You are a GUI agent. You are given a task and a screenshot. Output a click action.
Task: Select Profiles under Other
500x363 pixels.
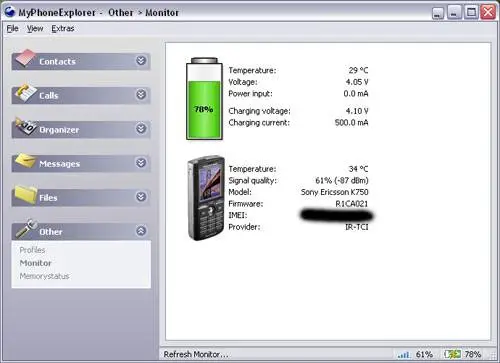tap(32, 250)
